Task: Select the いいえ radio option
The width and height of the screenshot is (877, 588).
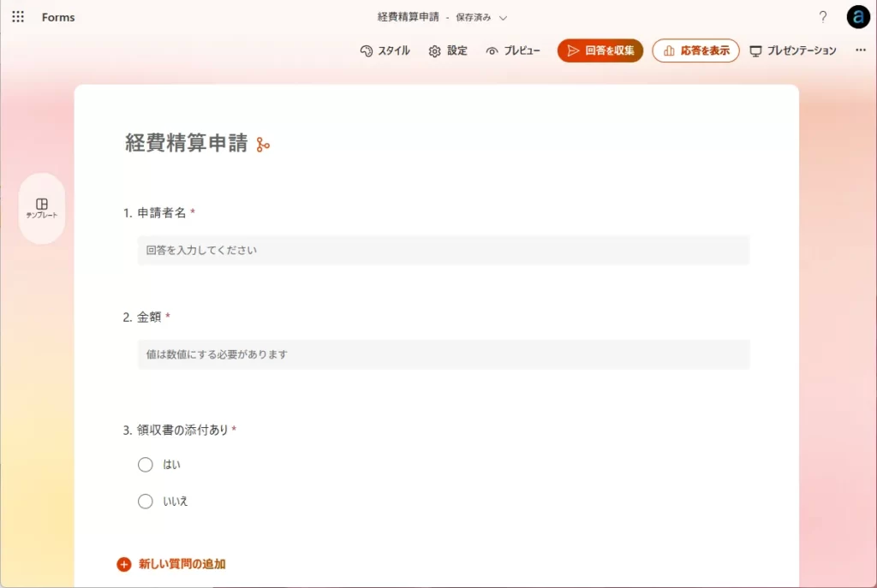Action: (146, 501)
